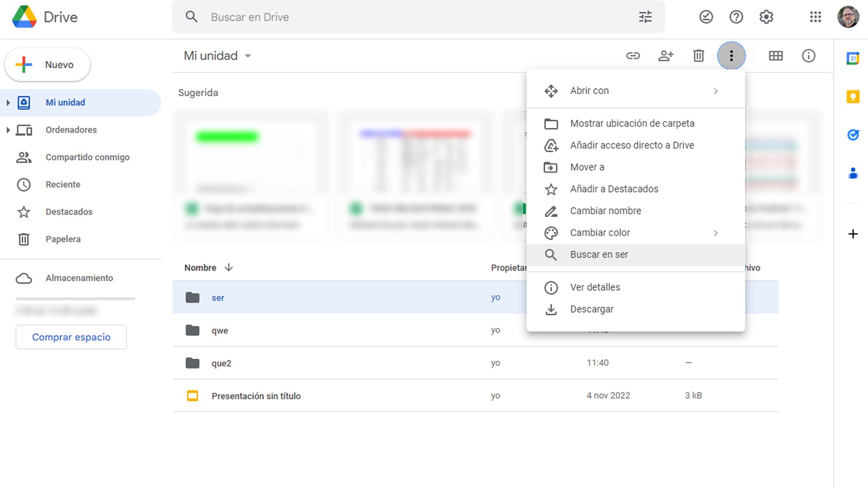Select Cambiar nombre from context menu
The image size is (868, 488).
coord(605,211)
